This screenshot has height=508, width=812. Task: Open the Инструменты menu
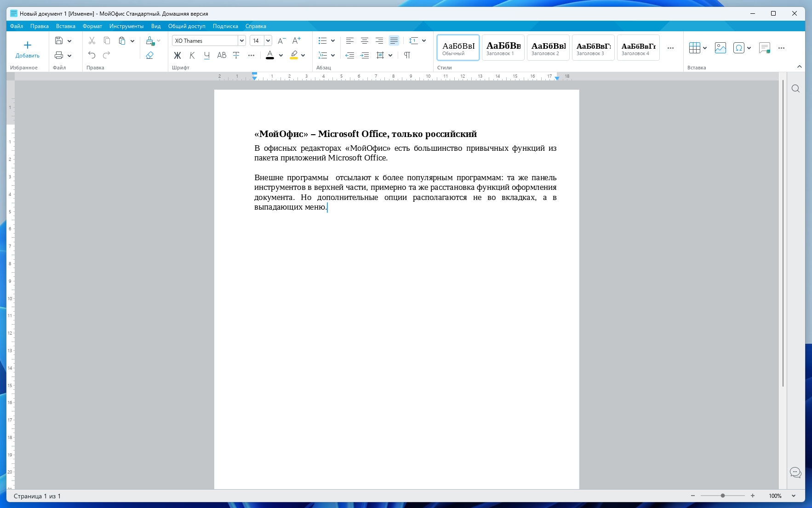click(126, 26)
